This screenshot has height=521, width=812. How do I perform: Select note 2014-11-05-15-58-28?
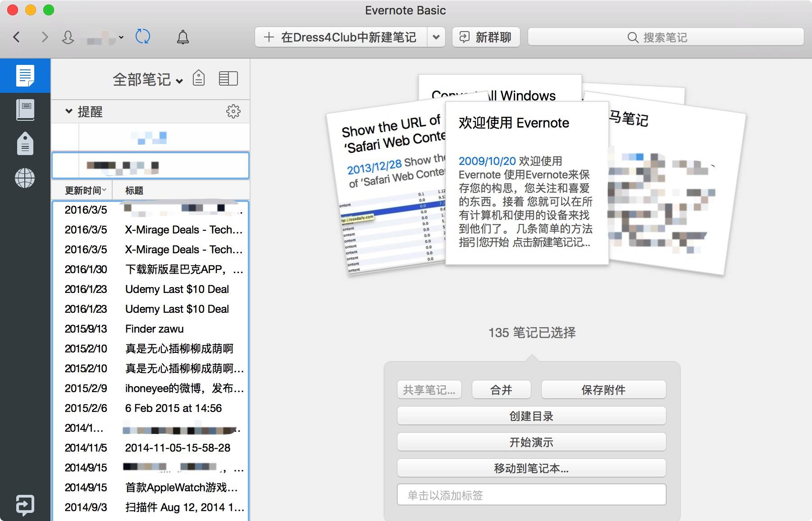pyautogui.click(x=151, y=448)
